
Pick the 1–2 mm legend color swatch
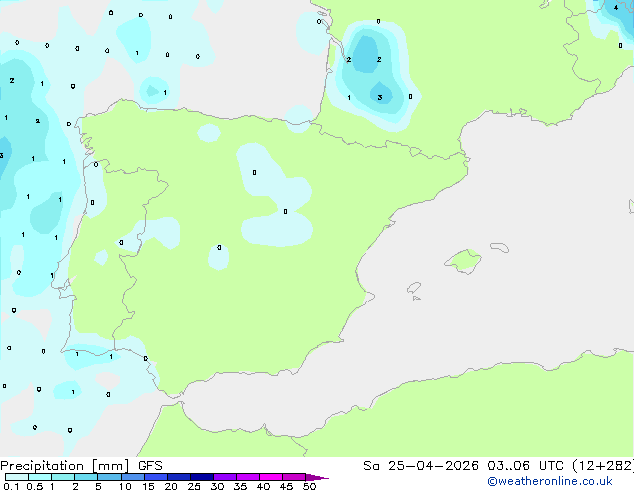click(x=63, y=477)
